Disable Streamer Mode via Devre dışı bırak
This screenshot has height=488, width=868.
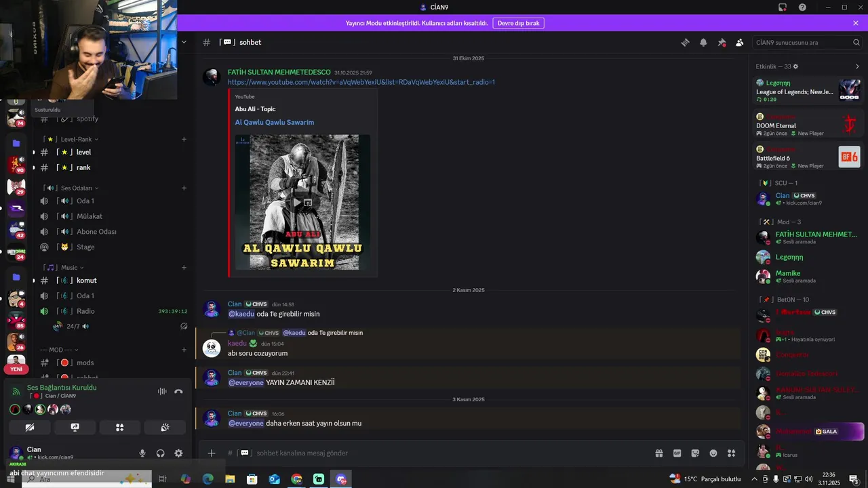pyautogui.click(x=518, y=23)
